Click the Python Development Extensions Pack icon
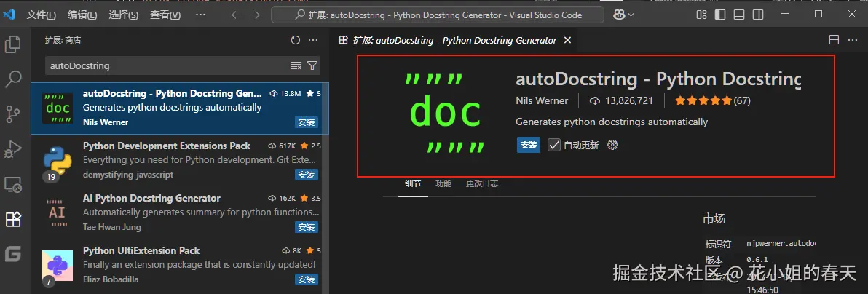Image resolution: width=868 pixels, height=294 pixels. click(58, 161)
